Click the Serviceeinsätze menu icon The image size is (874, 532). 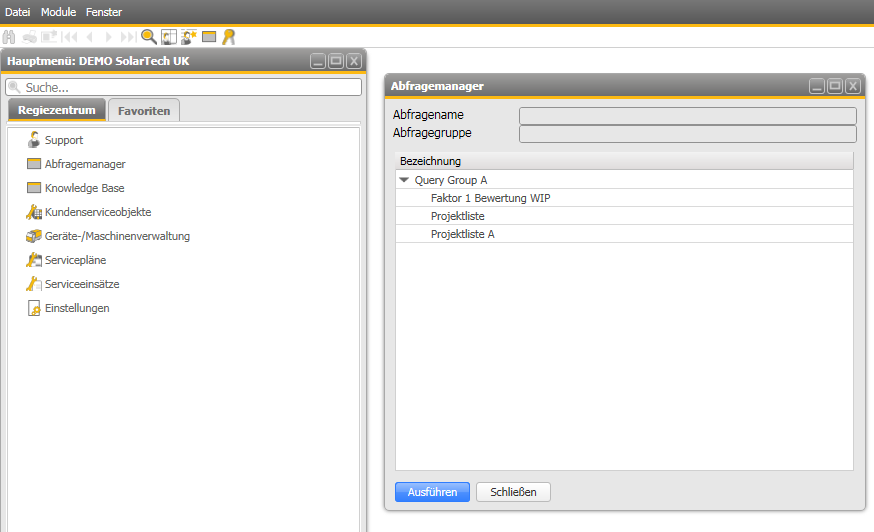click(34, 284)
